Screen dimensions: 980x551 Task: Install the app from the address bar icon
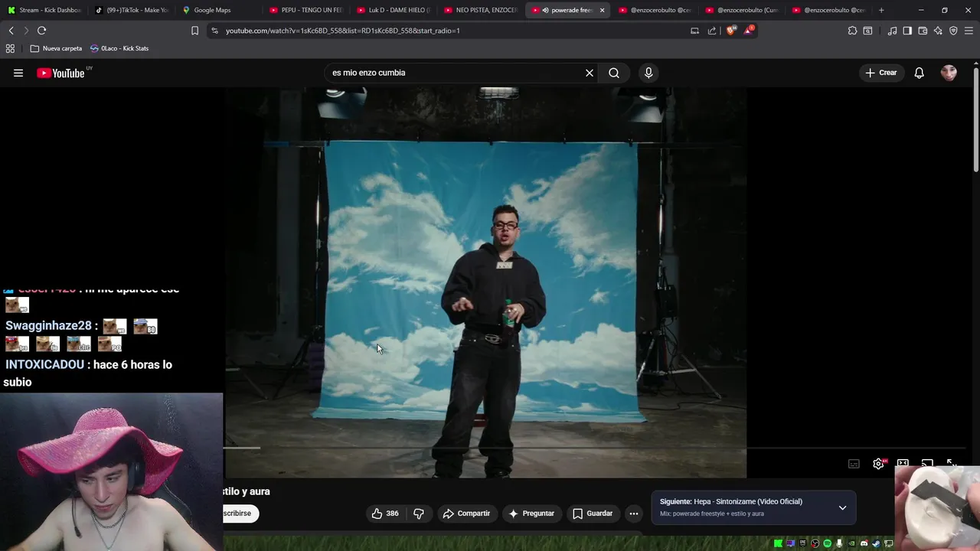(x=694, y=31)
